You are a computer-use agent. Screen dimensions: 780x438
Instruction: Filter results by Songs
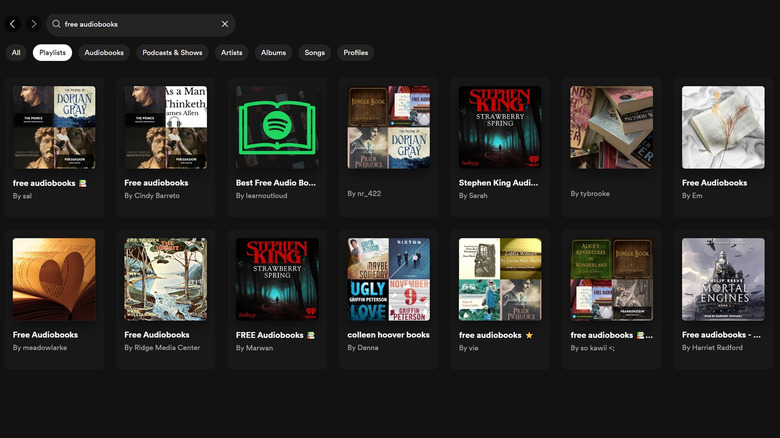click(315, 53)
